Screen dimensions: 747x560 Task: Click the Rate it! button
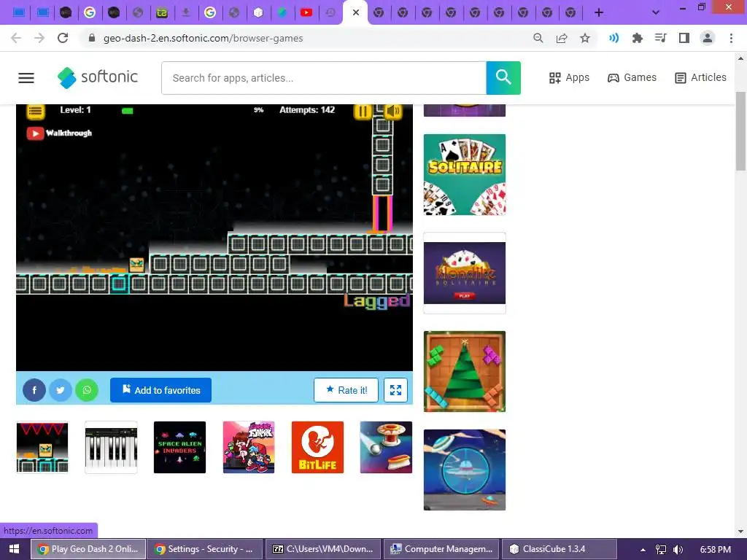point(346,390)
